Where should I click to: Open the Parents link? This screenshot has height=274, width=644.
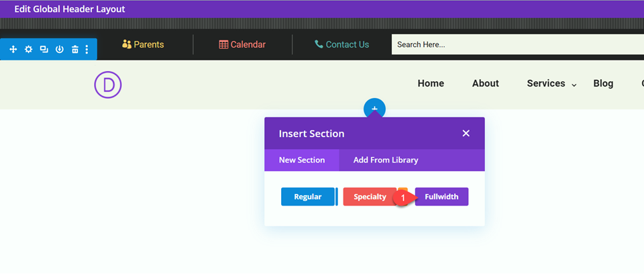coord(143,44)
